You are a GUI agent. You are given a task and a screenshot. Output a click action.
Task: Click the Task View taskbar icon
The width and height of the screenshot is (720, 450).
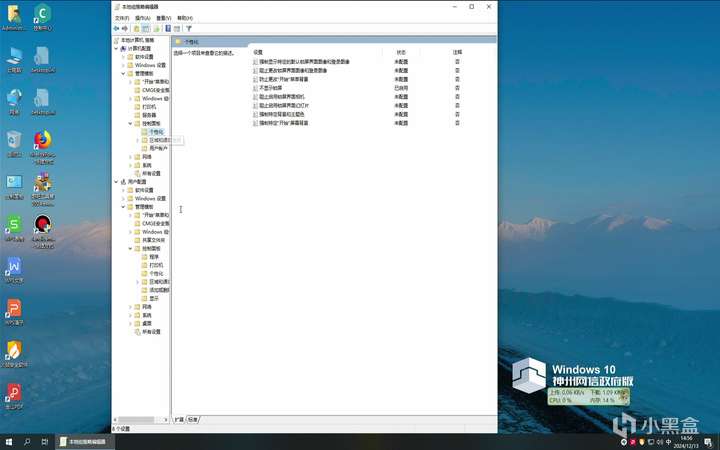tap(45, 442)
